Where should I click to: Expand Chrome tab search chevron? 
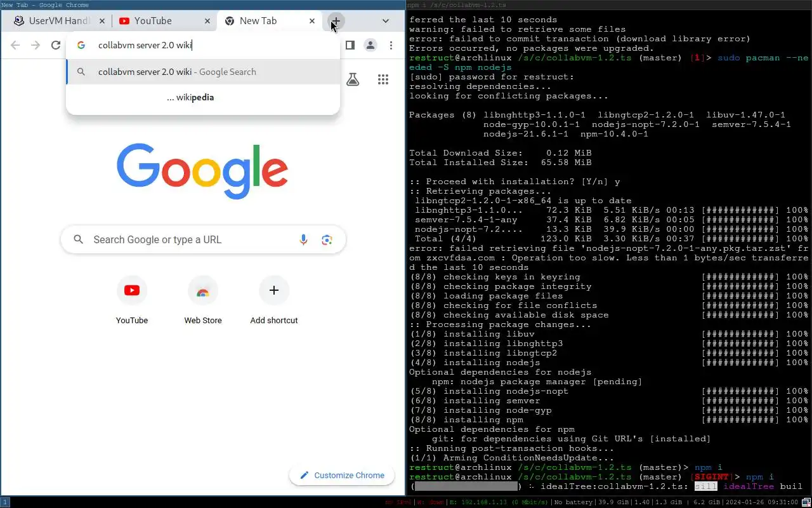point(385,21)
